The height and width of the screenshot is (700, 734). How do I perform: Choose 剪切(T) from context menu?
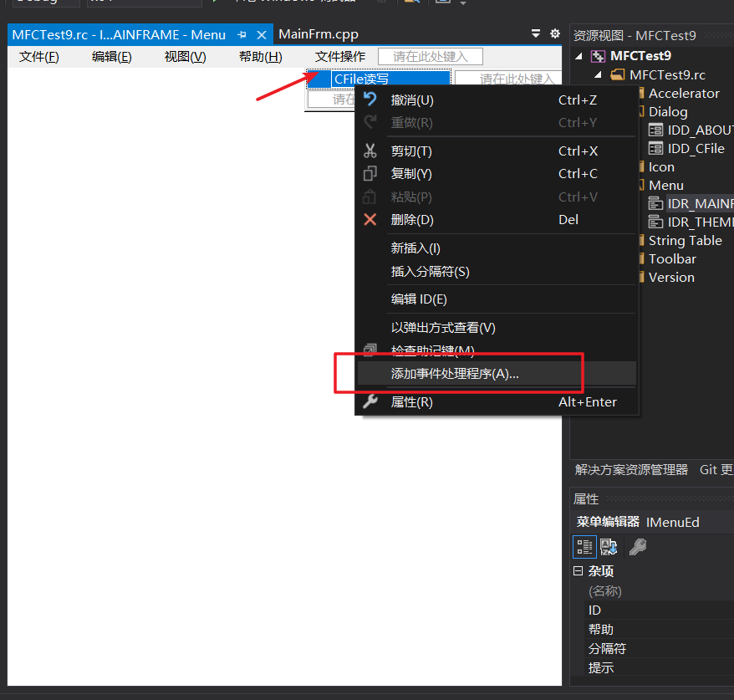[x=497, y=151]
